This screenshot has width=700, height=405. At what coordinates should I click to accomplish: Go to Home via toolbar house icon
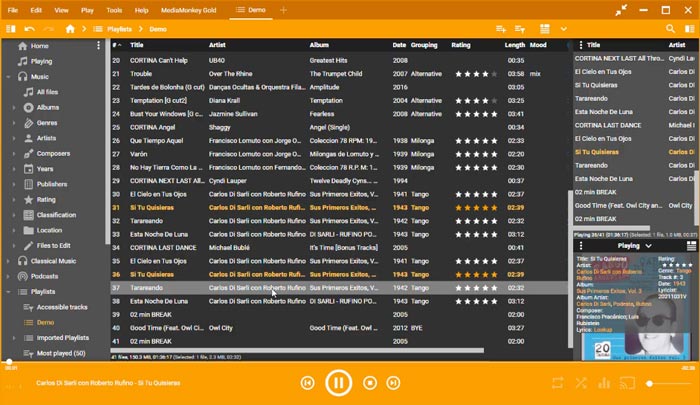point(70,29)
